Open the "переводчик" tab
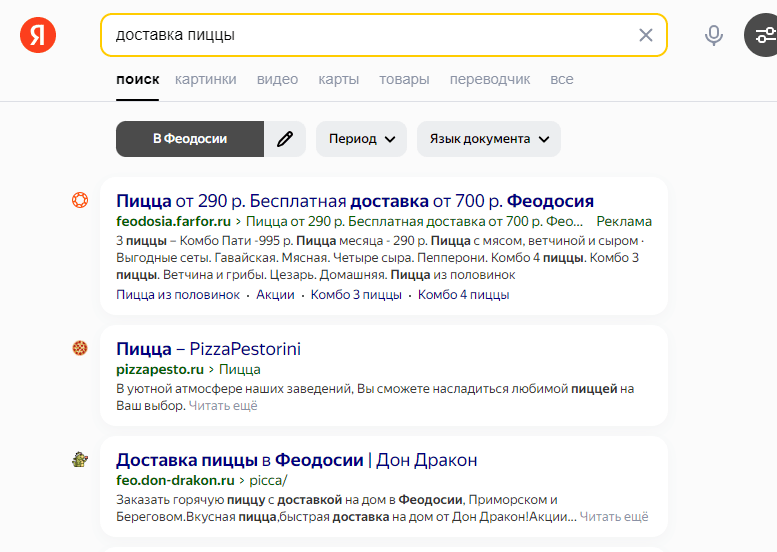Screen dimensions: 777x552 tap(490, 79)
